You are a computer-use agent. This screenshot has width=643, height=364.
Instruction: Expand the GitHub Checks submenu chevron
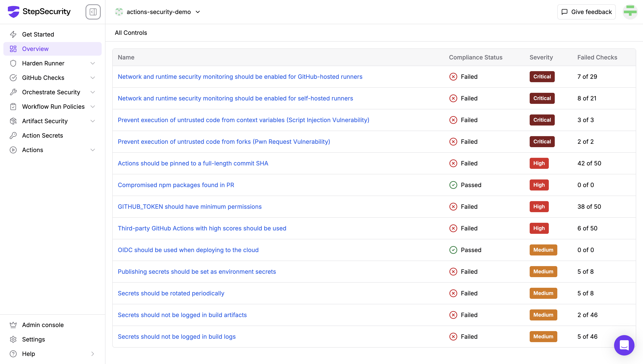[93, 78]
